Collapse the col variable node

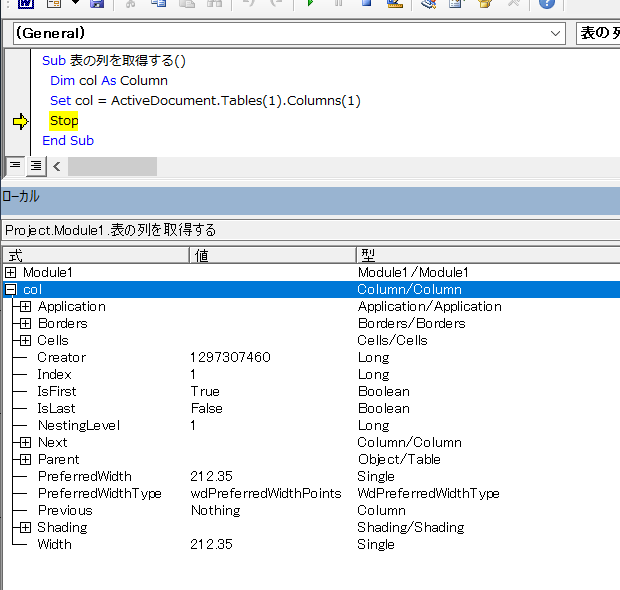[x=11, y=289]
